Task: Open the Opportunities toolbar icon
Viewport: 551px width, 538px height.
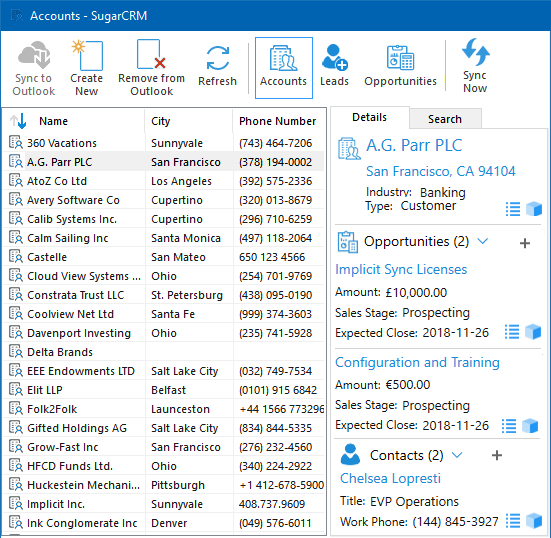Action: 400,58
